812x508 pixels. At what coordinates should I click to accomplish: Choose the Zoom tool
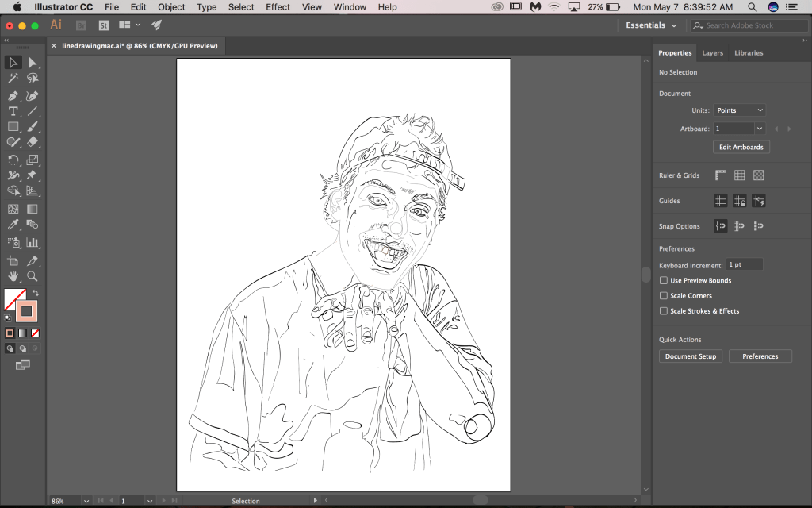point(33,276)
